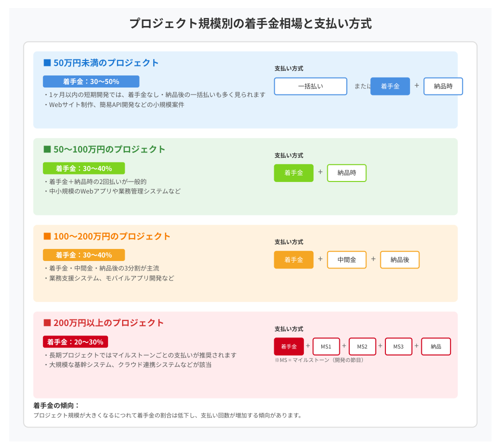Click the green 着手金 payment box
This screenshot has height=448, width=499.
pyautogui.click(x=293, y=173)
